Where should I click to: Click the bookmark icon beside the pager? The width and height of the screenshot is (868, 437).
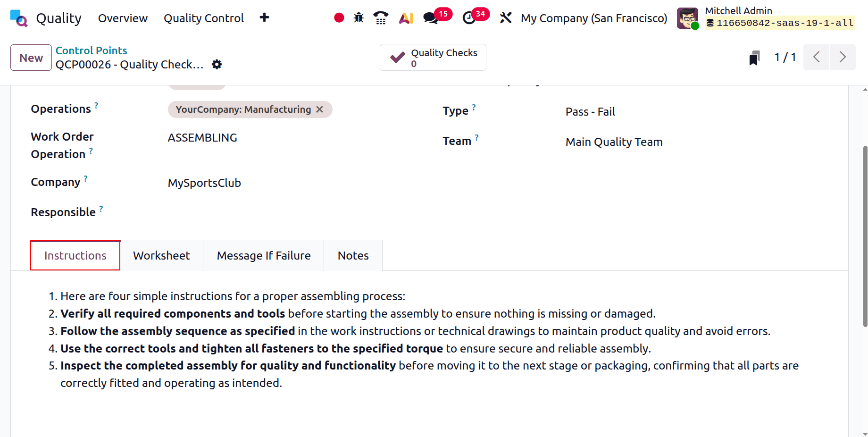click(x=754, y=58)
